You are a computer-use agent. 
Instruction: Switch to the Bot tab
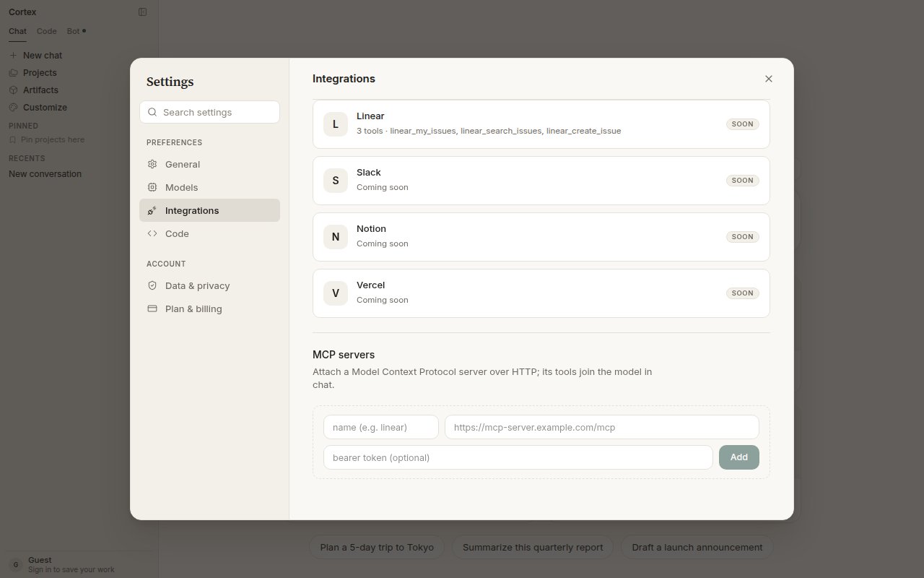(76, 31)
